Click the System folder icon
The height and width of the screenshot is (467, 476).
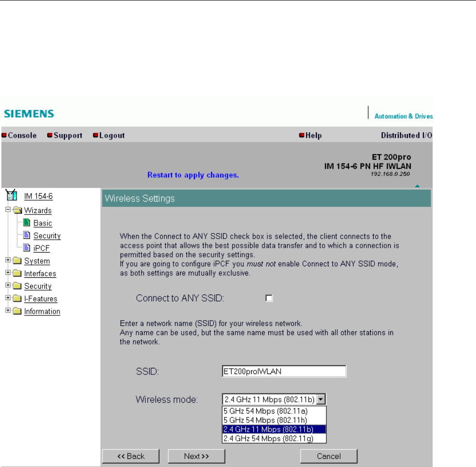tap(17, 261)
